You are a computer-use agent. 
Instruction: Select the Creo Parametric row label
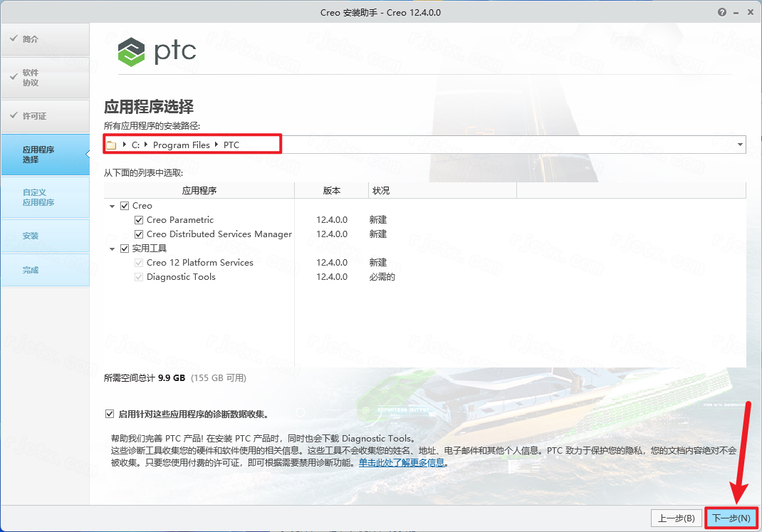pos(180,220)
